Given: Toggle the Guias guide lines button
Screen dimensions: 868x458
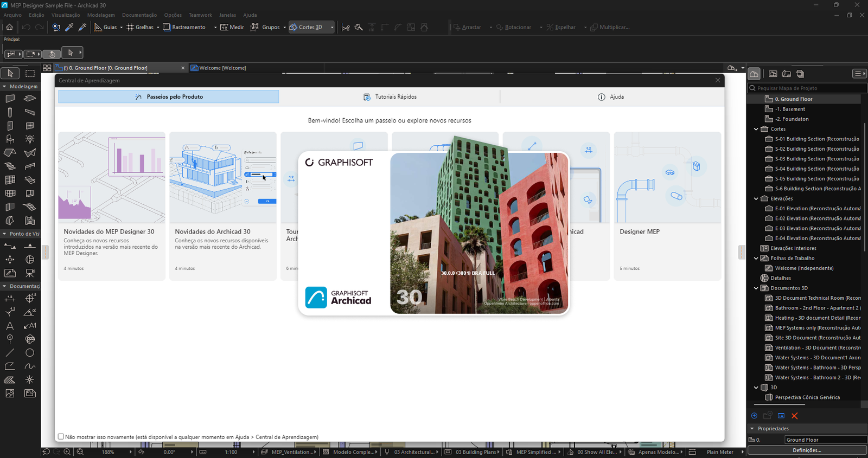Looking at the screenshot, I should click(x=105, y=27).
